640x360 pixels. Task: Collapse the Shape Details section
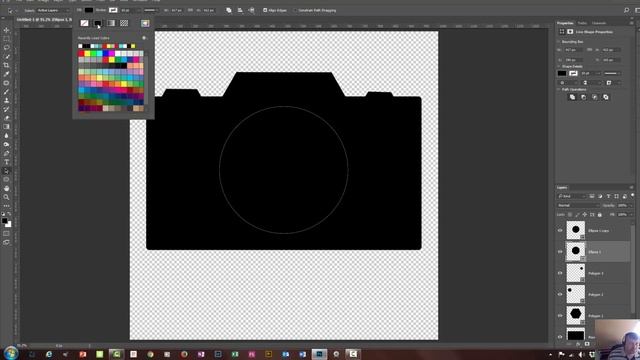(558, 66)
